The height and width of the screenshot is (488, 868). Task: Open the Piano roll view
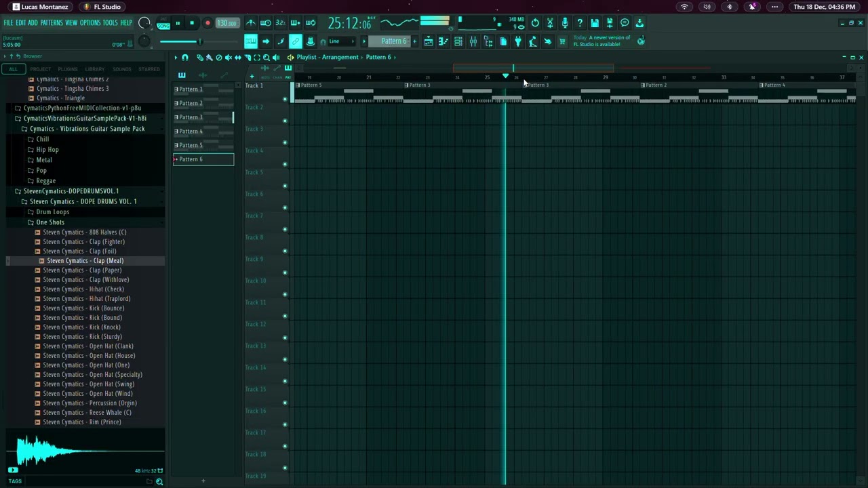[x=443, y=42]
